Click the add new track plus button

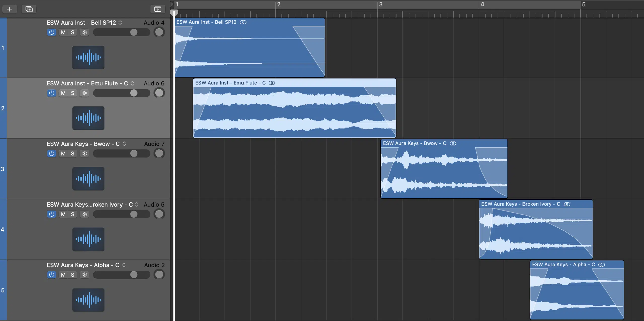10,9
